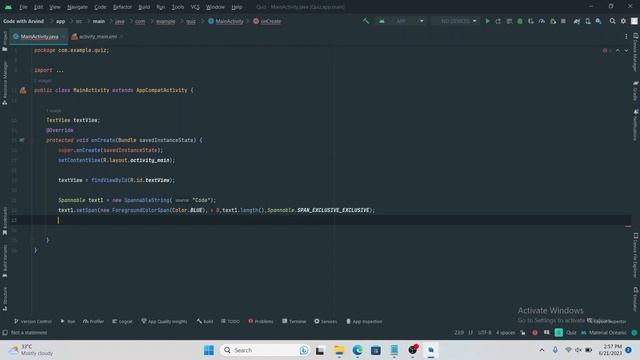Click the cursor position indicator in status bar
The image size is (640, 360).
coord(459,333)
